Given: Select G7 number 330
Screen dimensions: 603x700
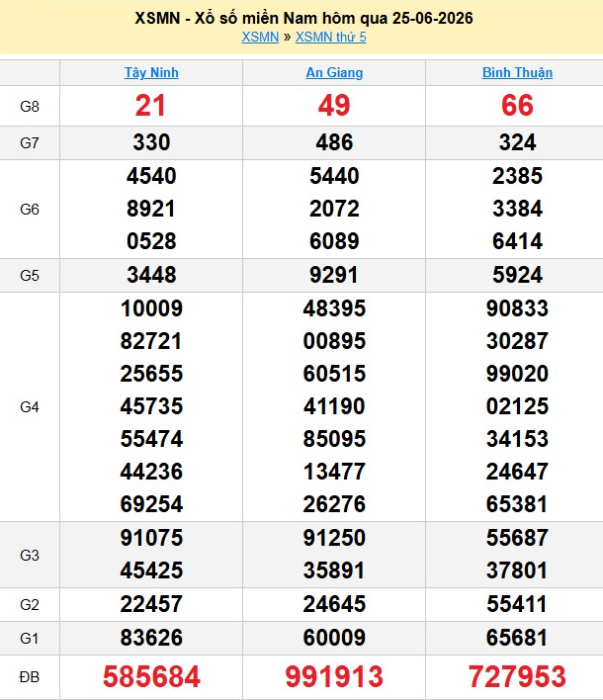Looking at the screenshot, I should click(x=151, y=142).
